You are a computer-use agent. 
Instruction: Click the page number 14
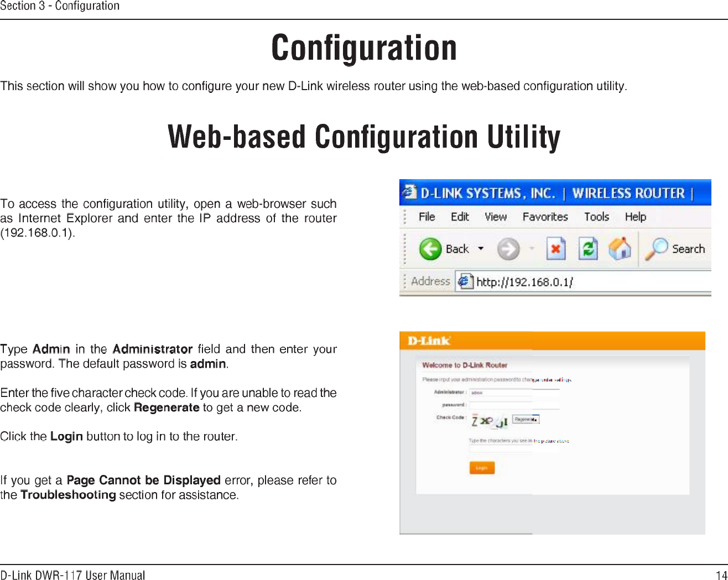pos(721,575)
